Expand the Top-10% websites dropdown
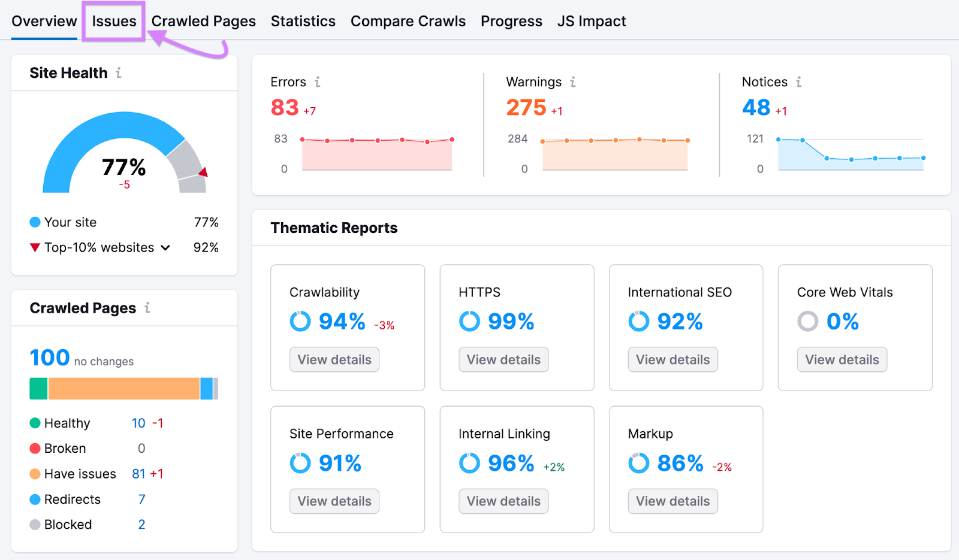The image size is (959, 560). click(x=166, y=247)
